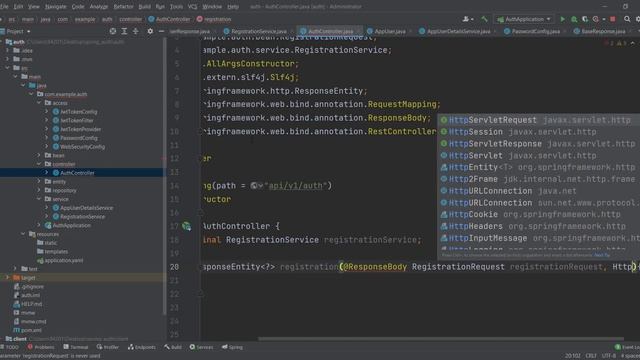The image size is (640, 360).
Task: Open the TODO tool window
Action: (x=10, y=347)
